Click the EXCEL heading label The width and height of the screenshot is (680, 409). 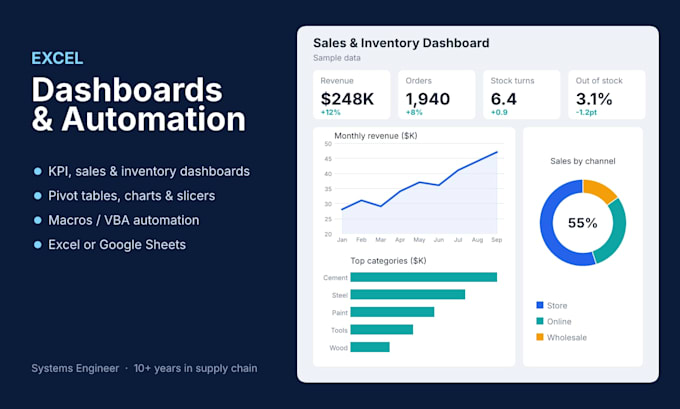[x=57, y=58]
